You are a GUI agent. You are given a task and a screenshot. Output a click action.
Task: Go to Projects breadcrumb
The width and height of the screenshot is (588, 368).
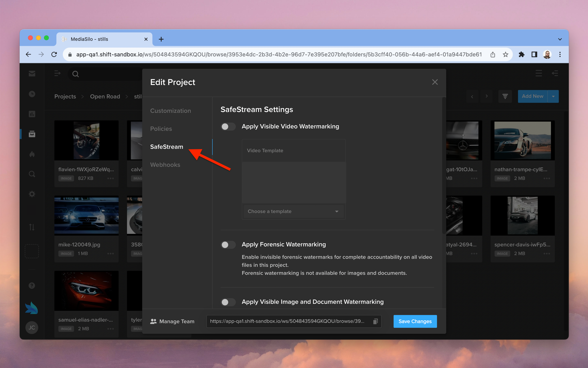tap(65, 96)
